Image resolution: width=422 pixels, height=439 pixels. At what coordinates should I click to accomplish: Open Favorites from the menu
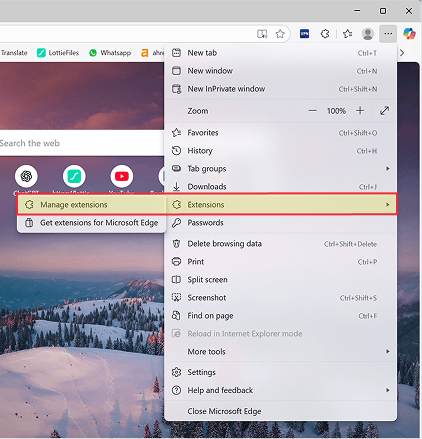(280, 133)
